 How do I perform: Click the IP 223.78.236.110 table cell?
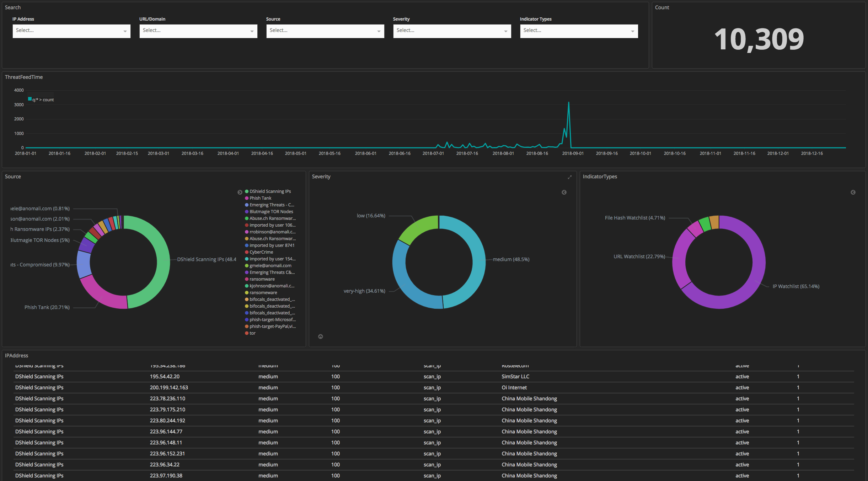tap(167, 399)
